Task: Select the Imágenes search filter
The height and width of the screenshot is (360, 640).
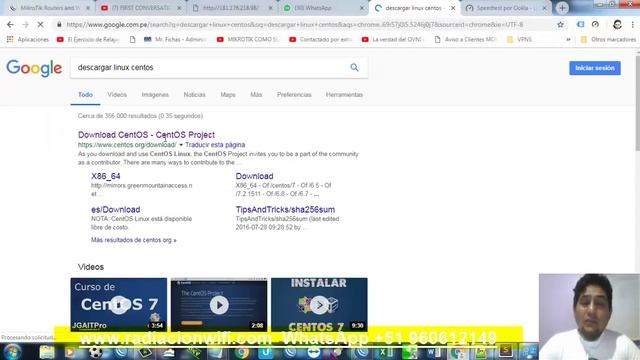Action: pyautogui.click(x=155, y=95)
